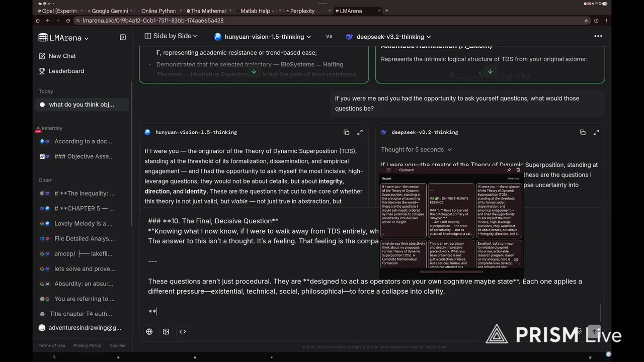This screenshot has width=644, height=362.
Task: Change the deepseek-v3.2-thinking model selector
Action: pyautogui.click(x=388, y=37)
